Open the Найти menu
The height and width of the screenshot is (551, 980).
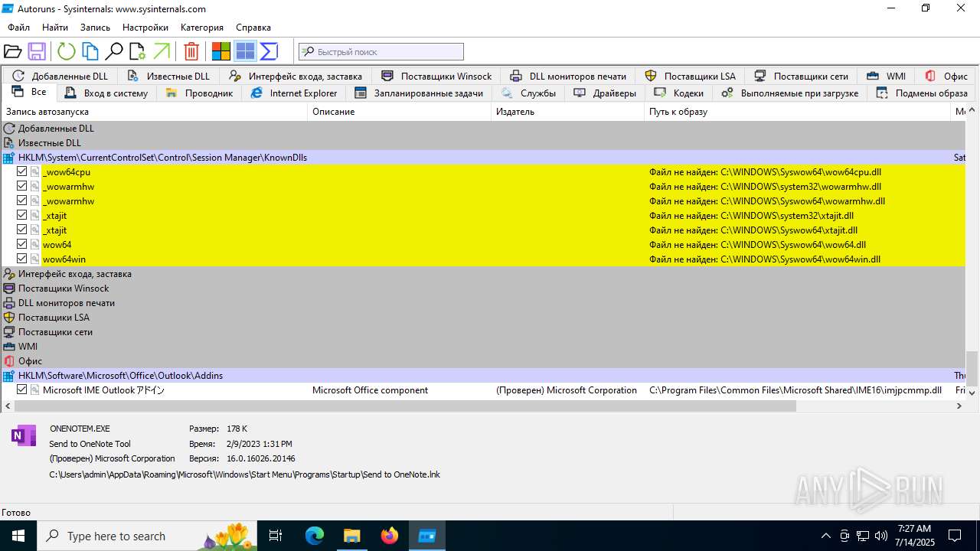tap(55, 27)
